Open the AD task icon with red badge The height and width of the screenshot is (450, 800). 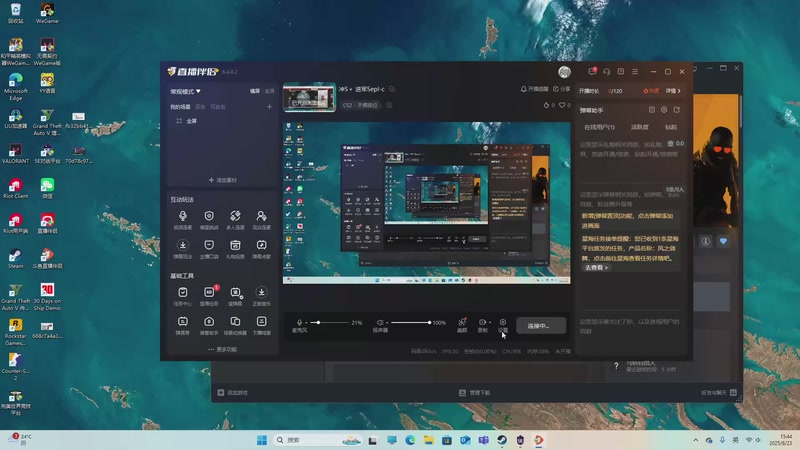tap(209, 292)
